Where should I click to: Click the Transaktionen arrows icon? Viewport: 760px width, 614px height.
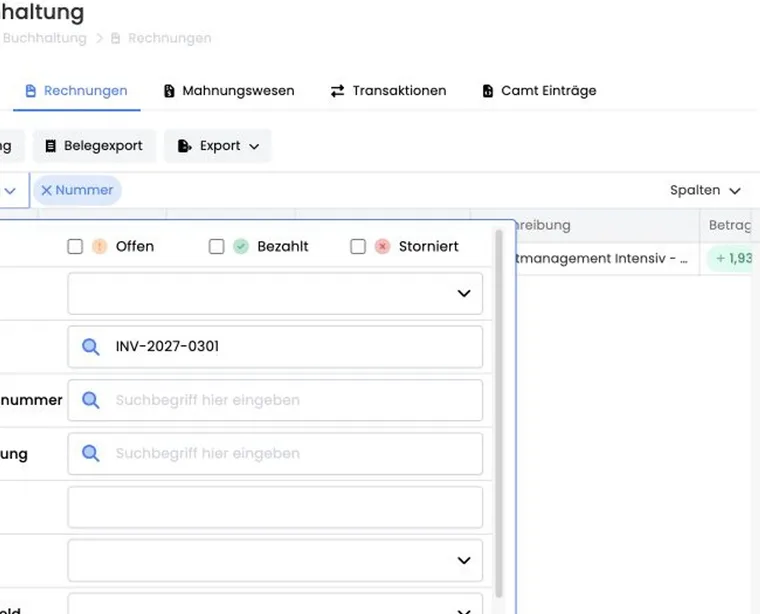pyautogui.click(x=337, y=91)
